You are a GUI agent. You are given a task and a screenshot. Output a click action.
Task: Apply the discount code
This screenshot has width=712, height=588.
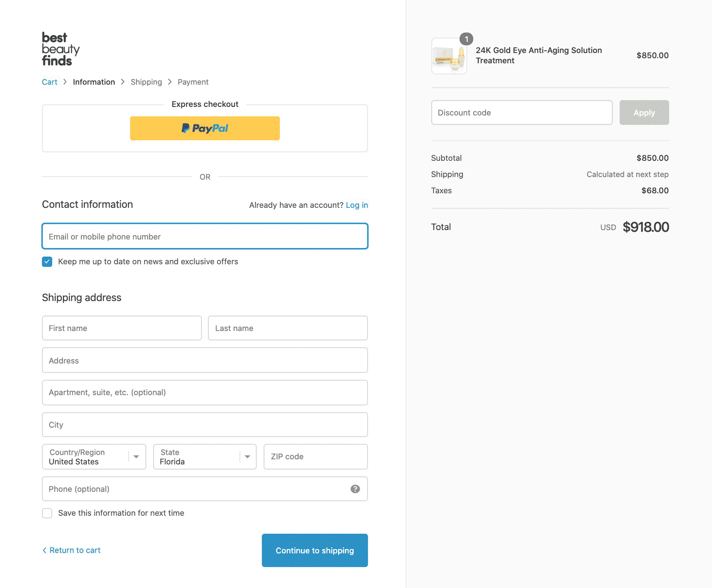tap(644, 112)
